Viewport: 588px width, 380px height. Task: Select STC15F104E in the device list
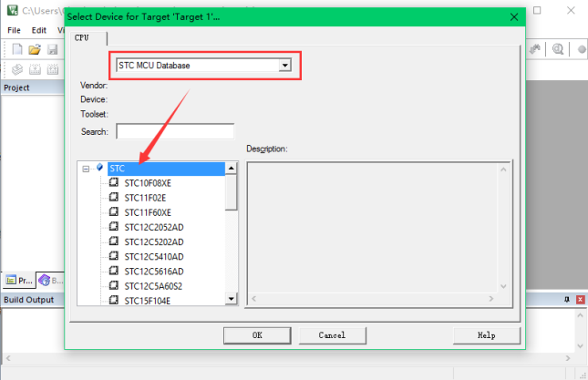click(x=148, y=301)
